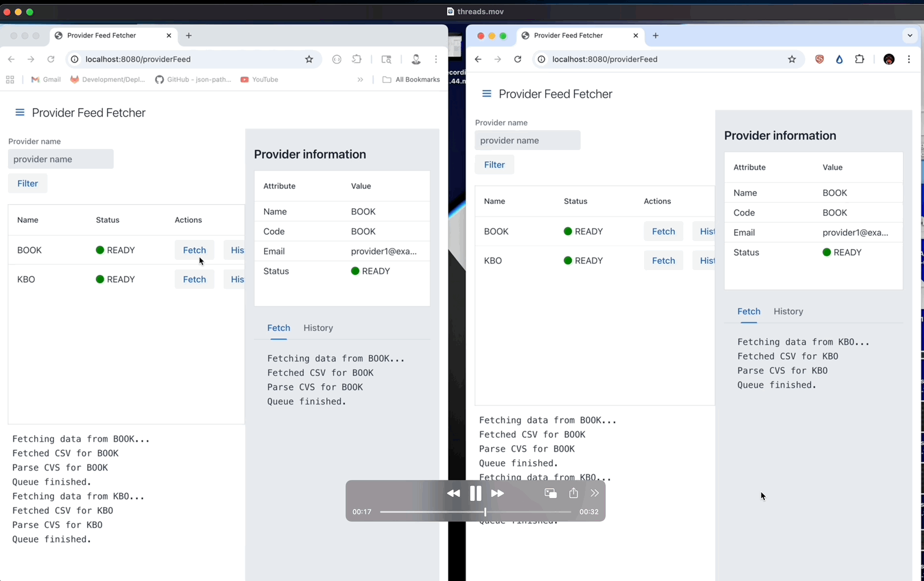The height and width of the screenshot is (581, 924).
Task: Open new tab in left browser window
Action: (x=189, y=35)
